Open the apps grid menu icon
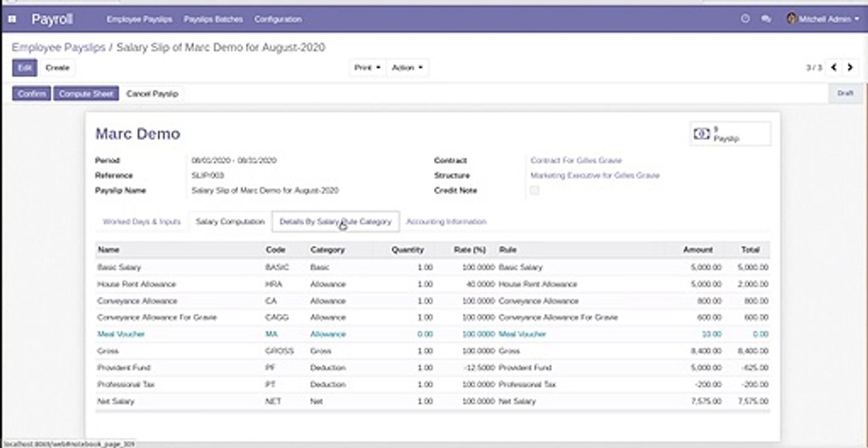 tap(12, 19)
